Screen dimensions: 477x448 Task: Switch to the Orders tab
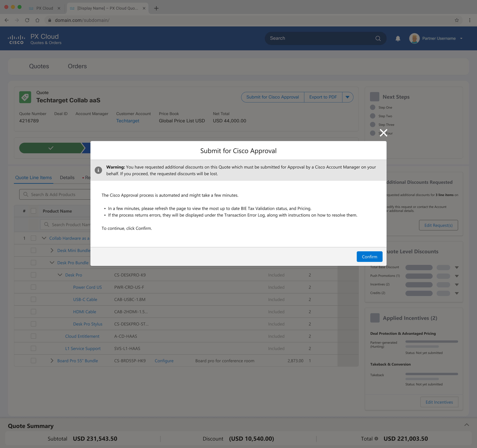[x=77, y=66]
